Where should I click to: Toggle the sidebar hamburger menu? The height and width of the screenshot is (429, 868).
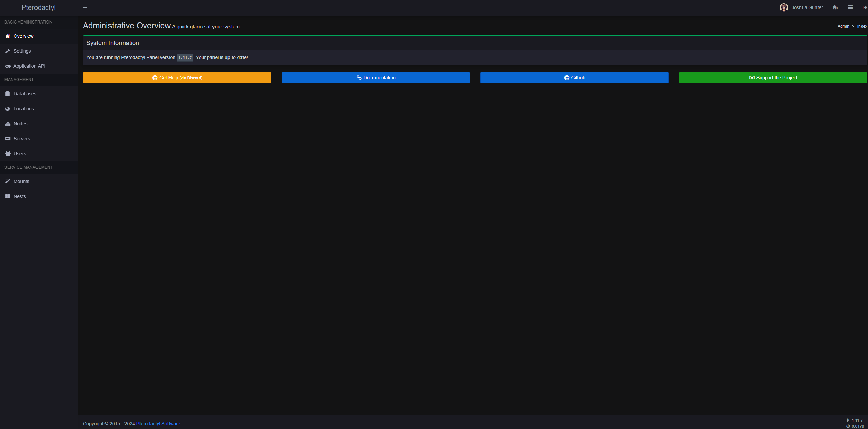[85, 7]
